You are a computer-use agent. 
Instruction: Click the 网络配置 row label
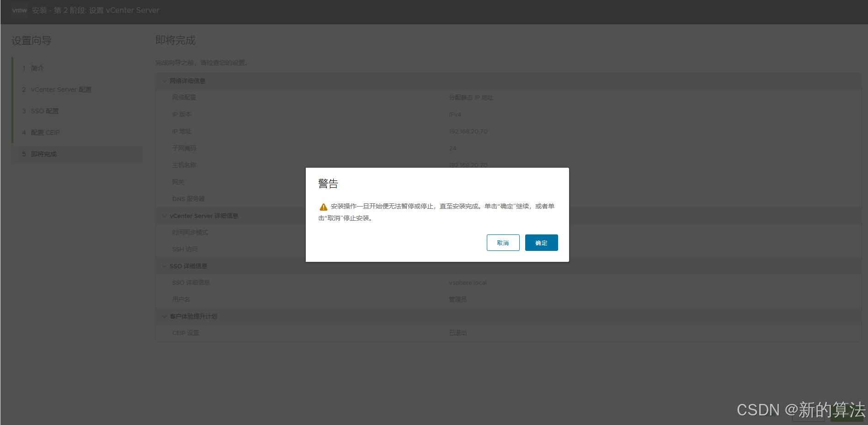click(184, 98)
